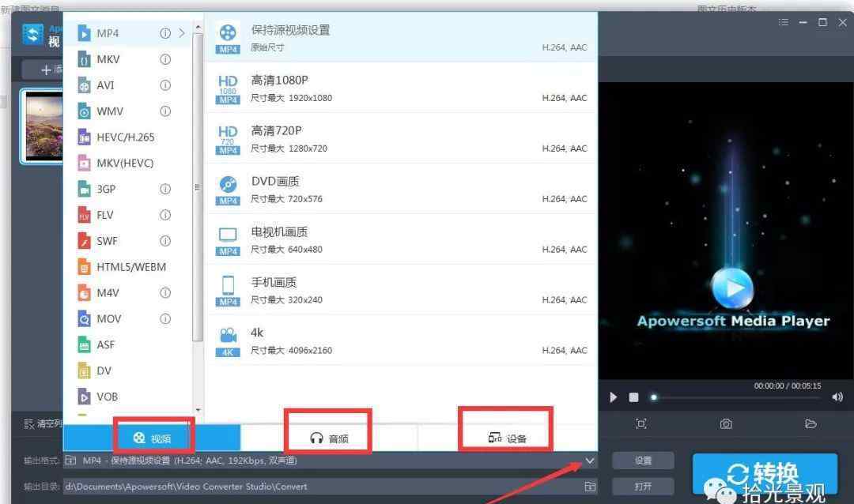854x504 pixels.
Task: Switch to the 设备 (device) tab
Action: pyautogui.click(x=508, y=438)
